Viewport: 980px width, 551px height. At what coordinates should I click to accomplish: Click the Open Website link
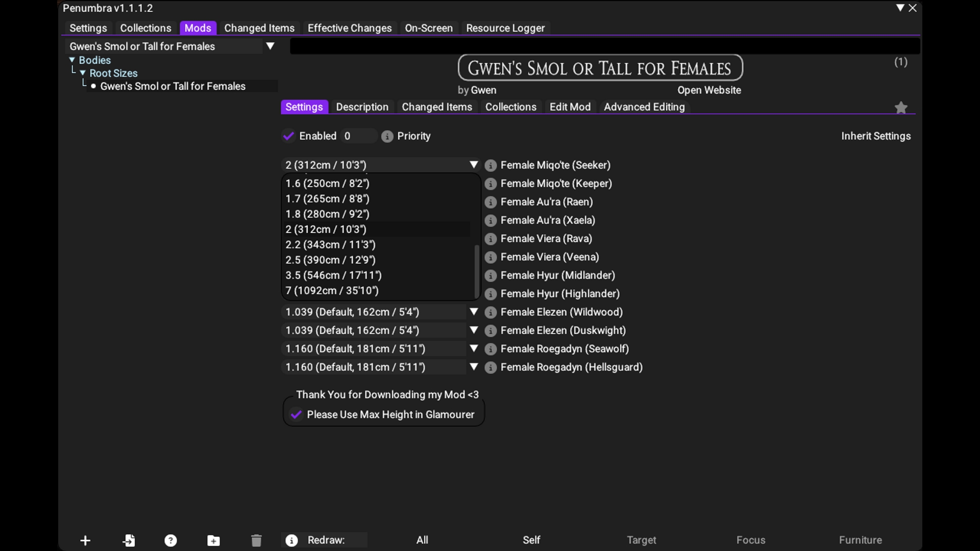pyautogui.click(x=709, y=90)
